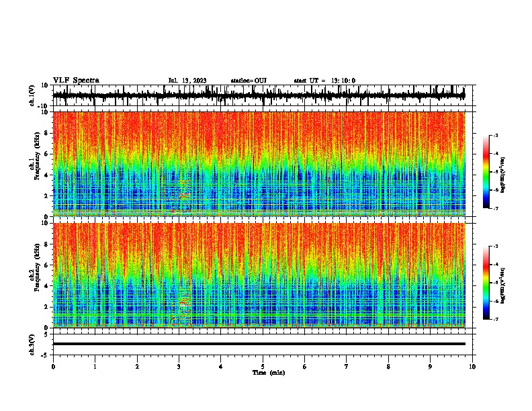Click the '4' kHz tick of ch.1 spectrogram

point(46,175)
